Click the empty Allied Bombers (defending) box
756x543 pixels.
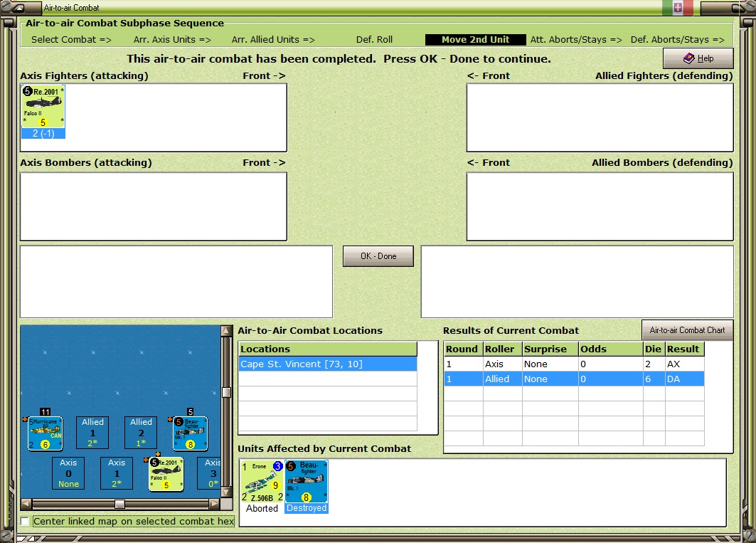(x=600, y=206)
